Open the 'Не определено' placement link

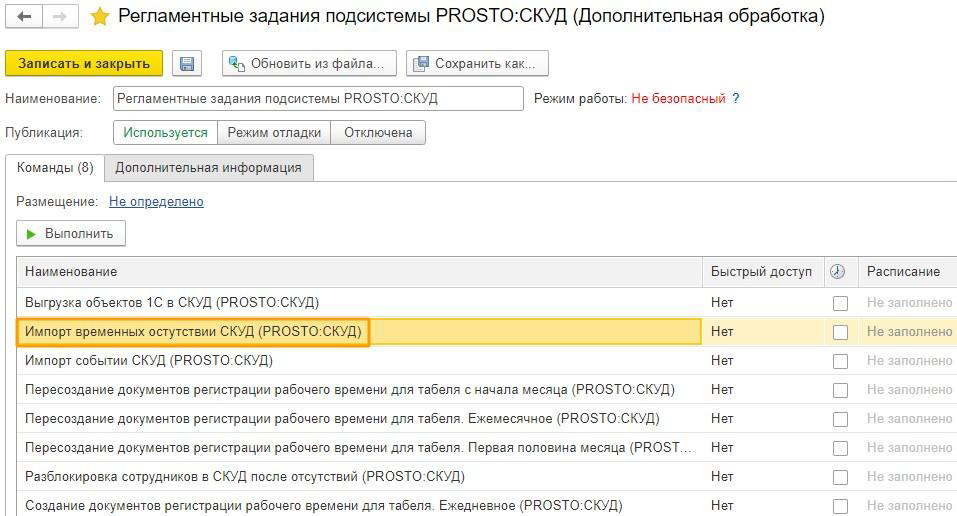point(156,202)
